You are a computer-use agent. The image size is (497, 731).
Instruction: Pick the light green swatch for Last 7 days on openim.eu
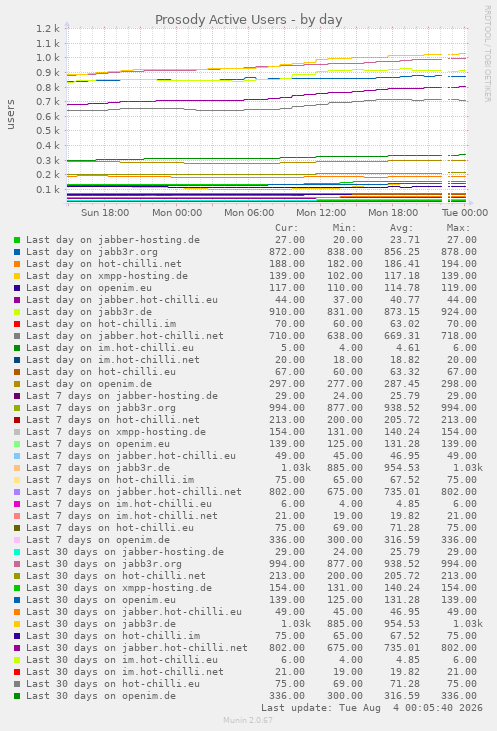pos(17,444)
